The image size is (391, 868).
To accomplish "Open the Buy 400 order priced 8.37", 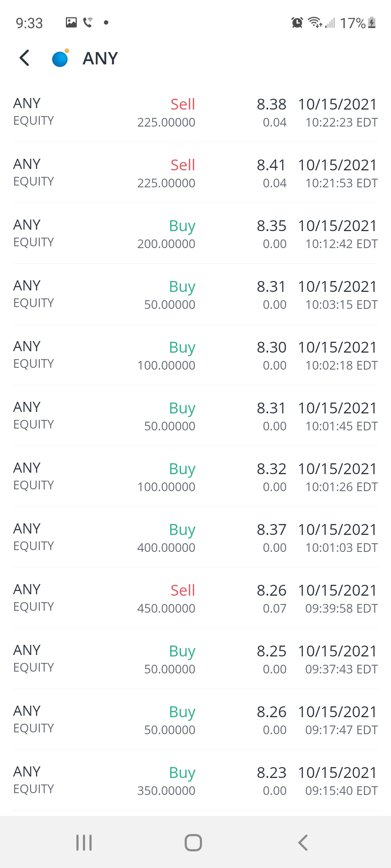I will click(x=195, y=538).
